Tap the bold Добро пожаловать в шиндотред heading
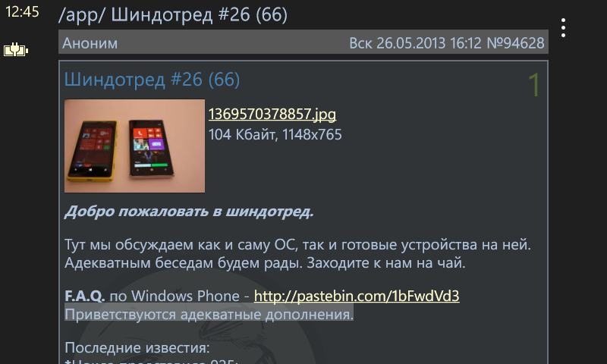607x364 pixels. coord(189,212)
